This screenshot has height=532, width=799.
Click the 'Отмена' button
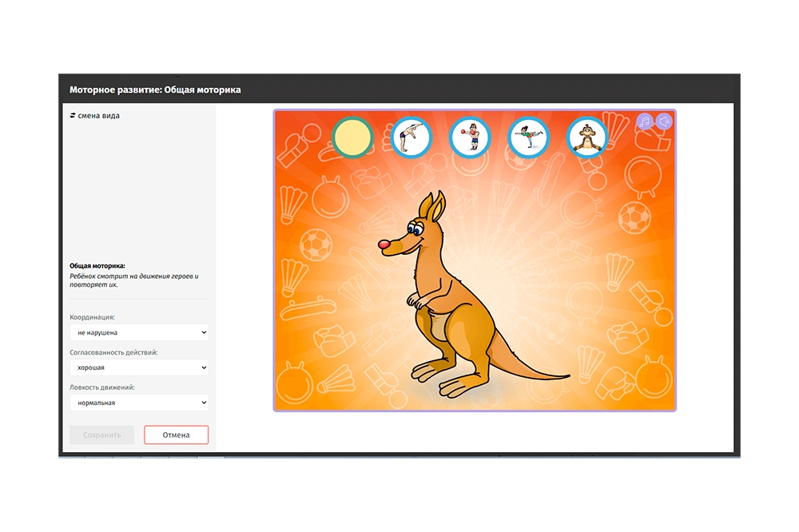click(176, 435)
